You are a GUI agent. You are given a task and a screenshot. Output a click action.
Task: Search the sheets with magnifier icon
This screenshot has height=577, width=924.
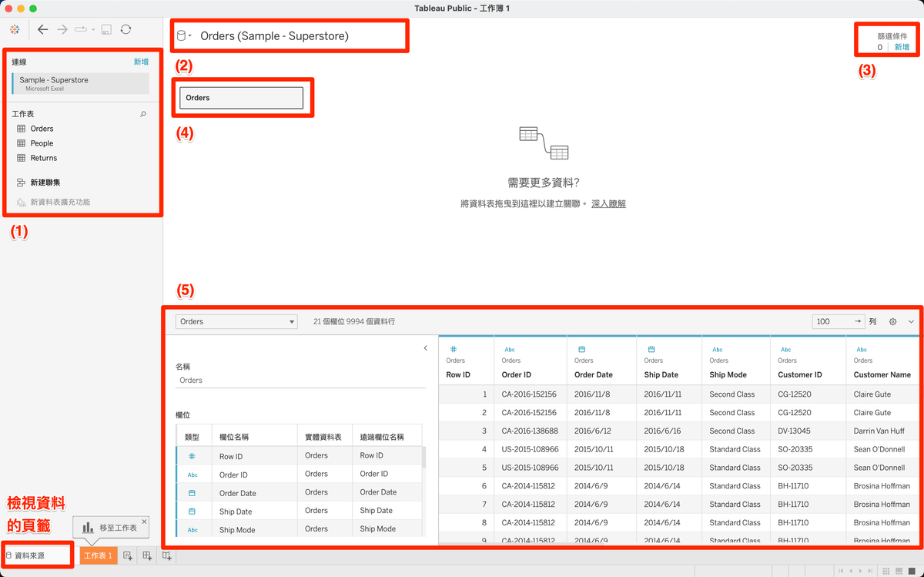coord(142,114)
